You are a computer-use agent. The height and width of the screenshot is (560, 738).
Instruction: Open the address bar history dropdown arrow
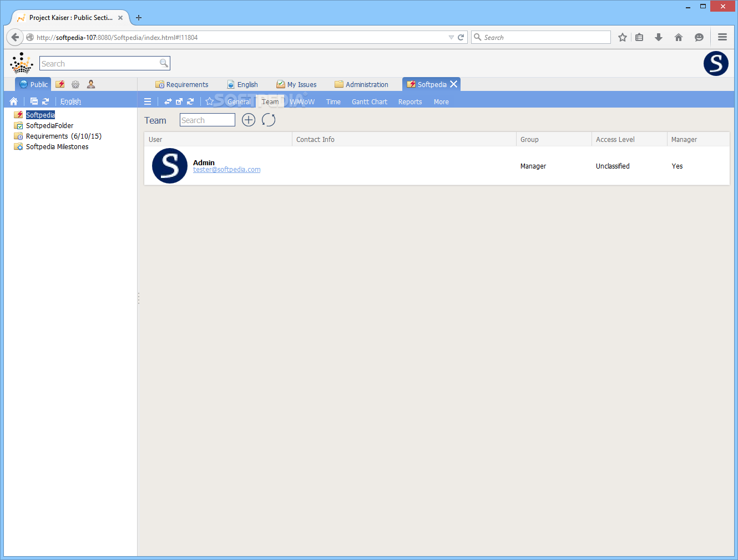(x=451, y=38)
